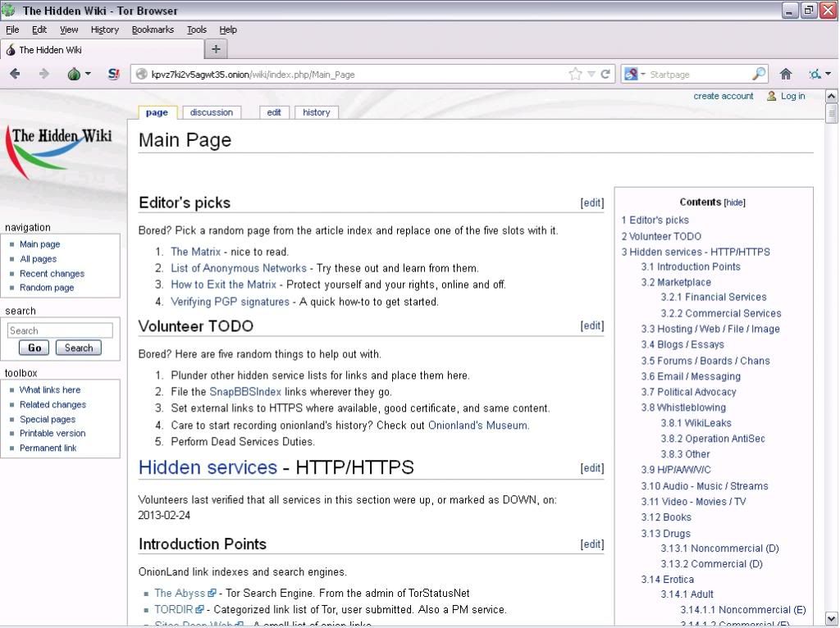This screenshot has height=628, width=840.
Task: Open Verifying PGP signatures link
Action: tap(230, 302)
